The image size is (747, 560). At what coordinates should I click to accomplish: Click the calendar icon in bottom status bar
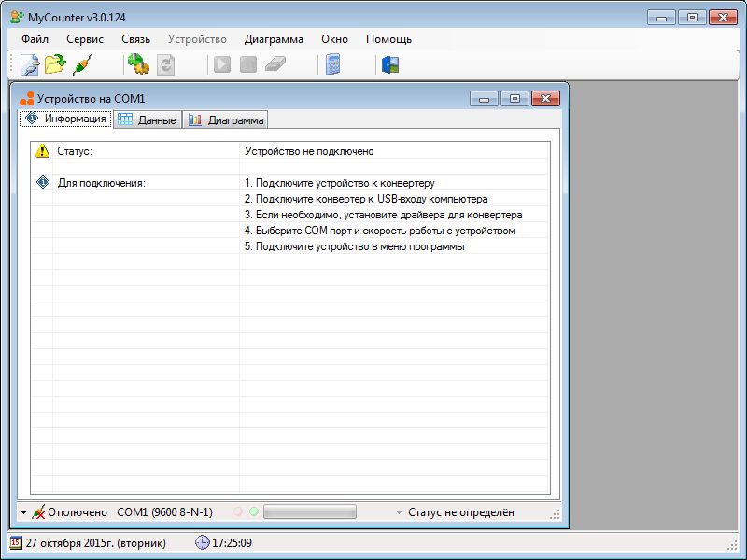(16, 542)
